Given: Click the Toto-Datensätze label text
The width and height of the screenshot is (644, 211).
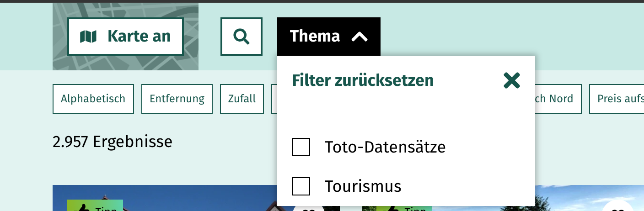Looking at the screenshot, I should (x=385, y=147).
